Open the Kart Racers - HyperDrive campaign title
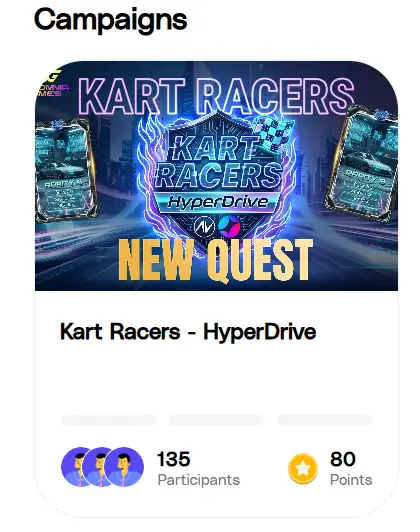420x532 pixels. pyautogui.click(x=188, y=331)
